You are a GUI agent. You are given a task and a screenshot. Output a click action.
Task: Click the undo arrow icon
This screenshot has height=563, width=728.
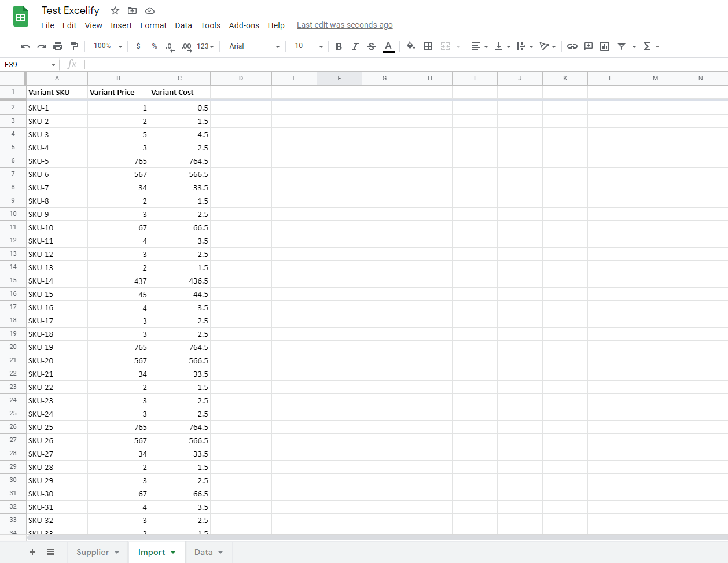(x=25, y=46)
